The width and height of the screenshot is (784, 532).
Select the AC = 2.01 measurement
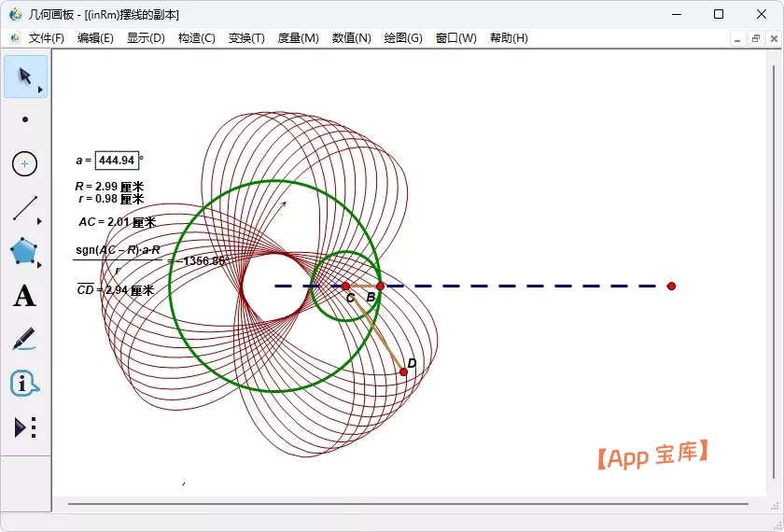coord(118,222)
